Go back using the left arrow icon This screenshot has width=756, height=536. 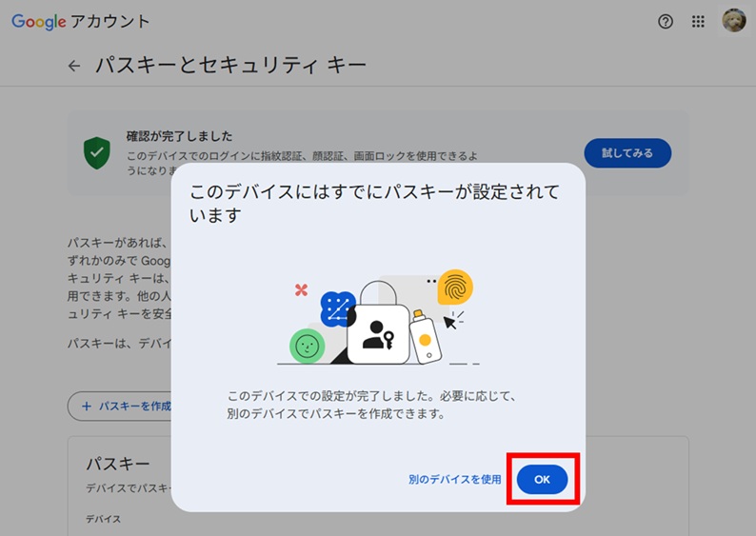(x=74, y=66)
